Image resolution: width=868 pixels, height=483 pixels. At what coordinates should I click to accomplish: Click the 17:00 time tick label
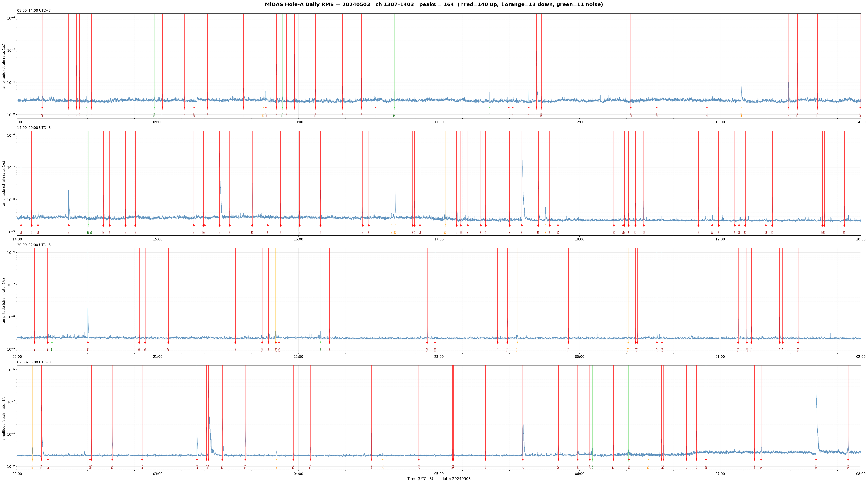[x=439, y=239]
